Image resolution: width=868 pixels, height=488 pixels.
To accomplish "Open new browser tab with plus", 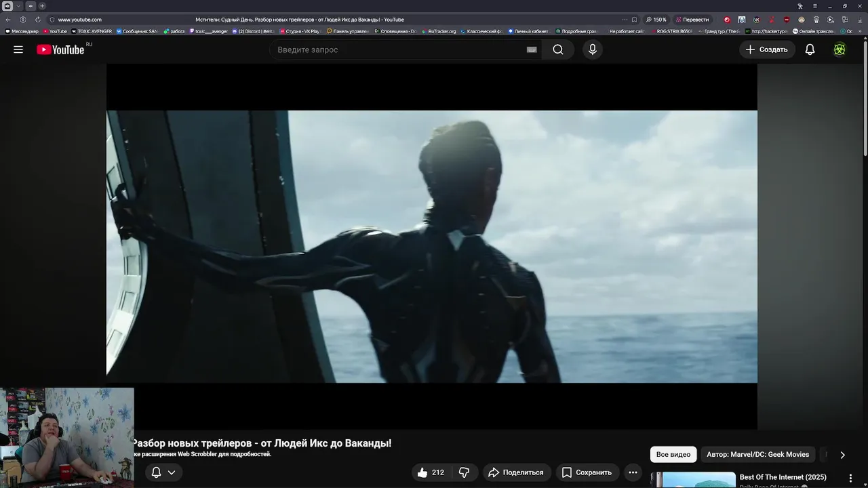I will coord(42,6).
